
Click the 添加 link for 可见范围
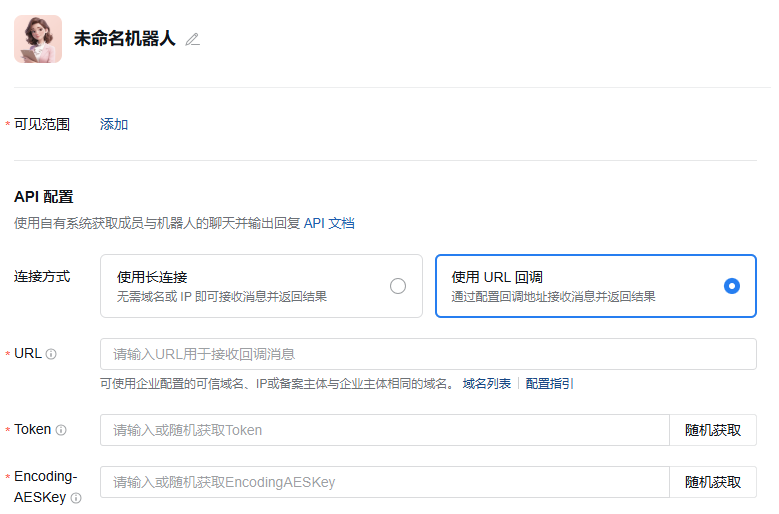point(114,124)
